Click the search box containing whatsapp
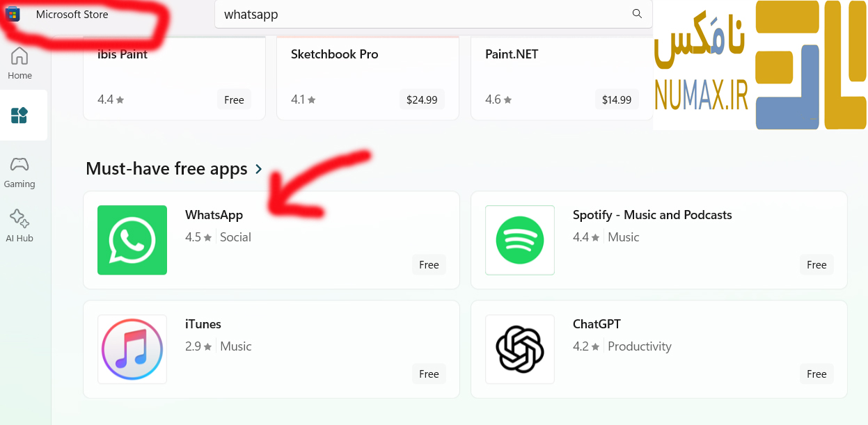Viewport: 868px width, 425px height. point(418,15)
